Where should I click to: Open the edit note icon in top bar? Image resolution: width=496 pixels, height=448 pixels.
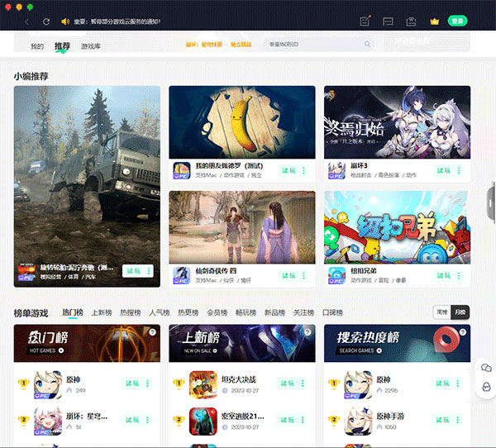tap(365, 21)
